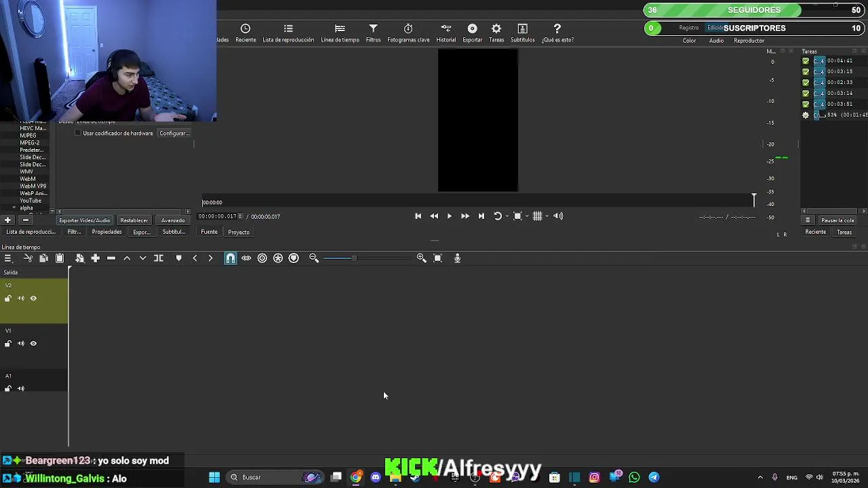The width and height of the screenshot is (868, 488).
Task: Mute the V1 track speaker icon
Action: 20,344
